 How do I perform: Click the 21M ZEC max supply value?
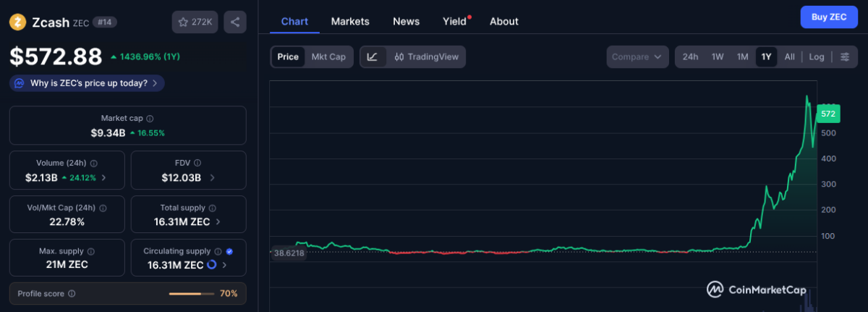pyautogui.click(x=67, y=265)
